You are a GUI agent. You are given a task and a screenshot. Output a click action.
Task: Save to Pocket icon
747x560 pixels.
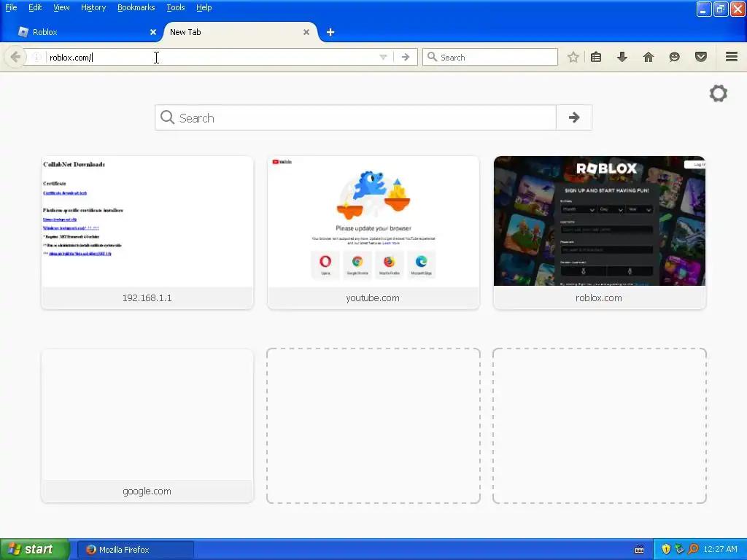coord(701,57)
